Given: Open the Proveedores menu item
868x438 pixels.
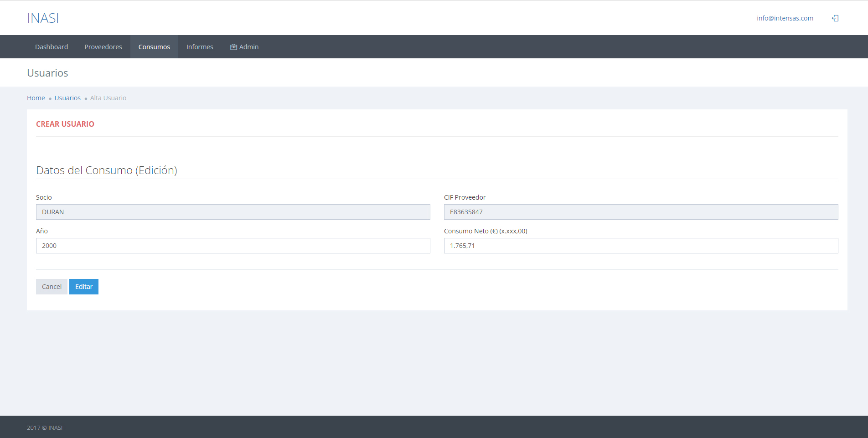Looking at the screenshot, I should (103, 47).
